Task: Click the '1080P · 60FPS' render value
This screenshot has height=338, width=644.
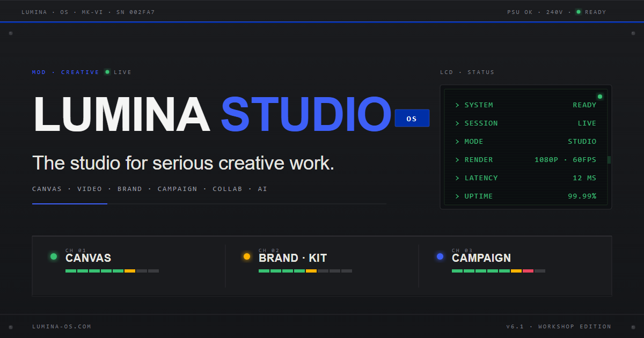Action: 566,160
